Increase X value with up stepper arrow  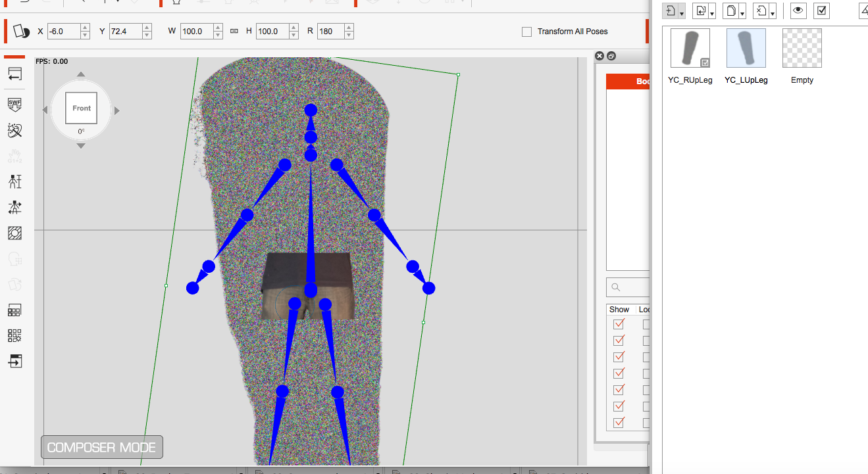tap(85, 28)
